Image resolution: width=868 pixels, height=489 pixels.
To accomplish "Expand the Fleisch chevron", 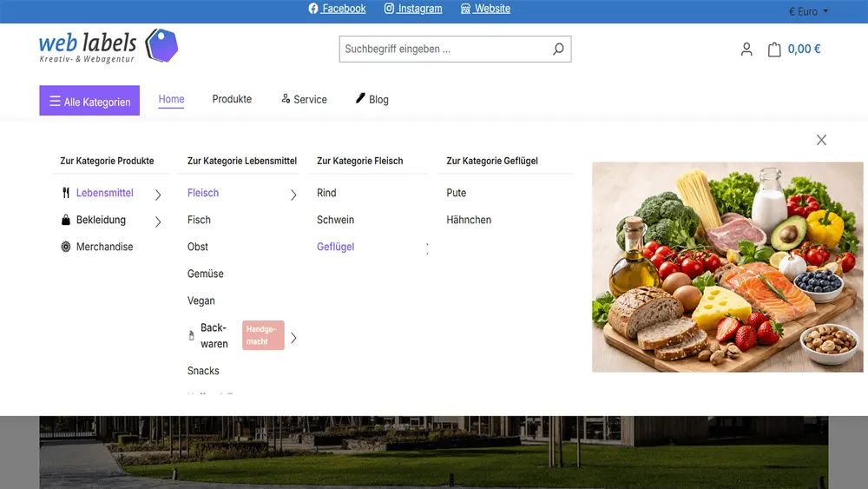I will (293, 195).
